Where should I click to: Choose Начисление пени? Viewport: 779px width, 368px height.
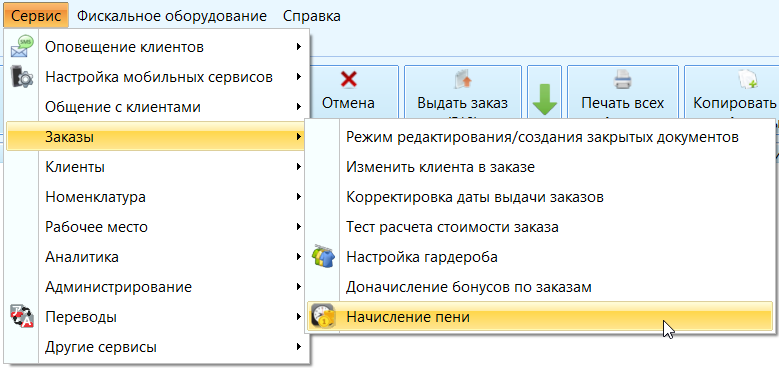[540, 316]
